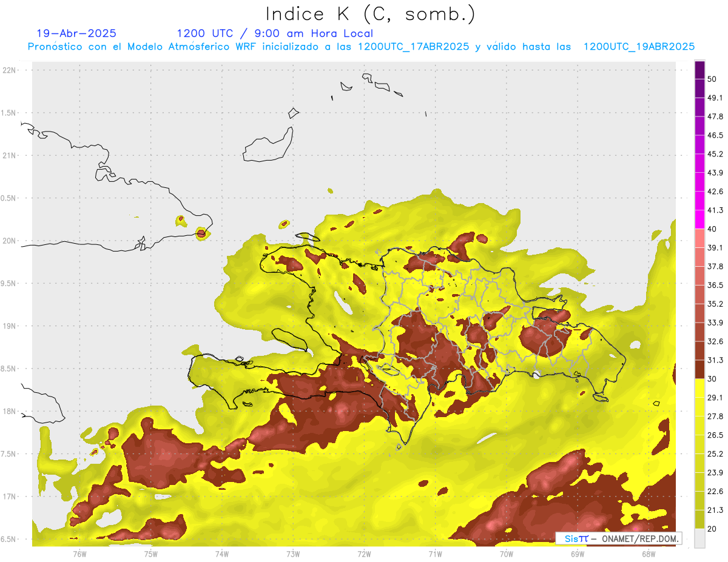This screenshot has width=728, height=562.
Task: Click the latitude label '9.5N'
Action: coord(8,283)
